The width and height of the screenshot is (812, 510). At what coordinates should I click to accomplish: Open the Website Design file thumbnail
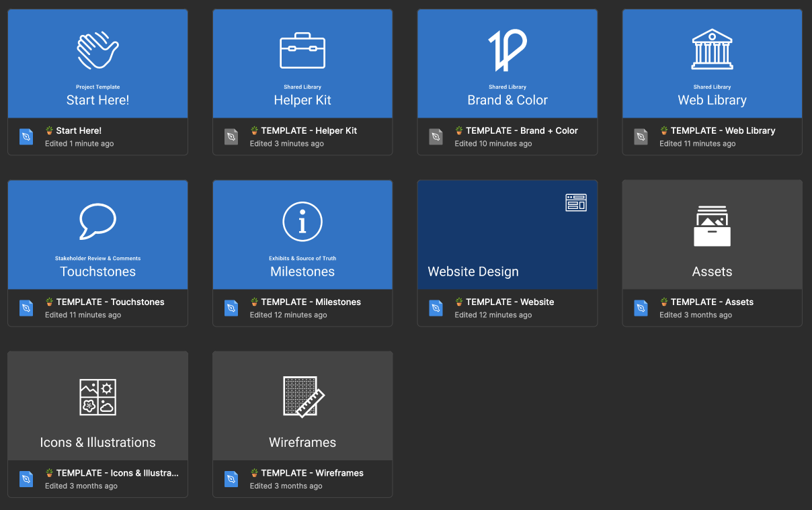507,235
